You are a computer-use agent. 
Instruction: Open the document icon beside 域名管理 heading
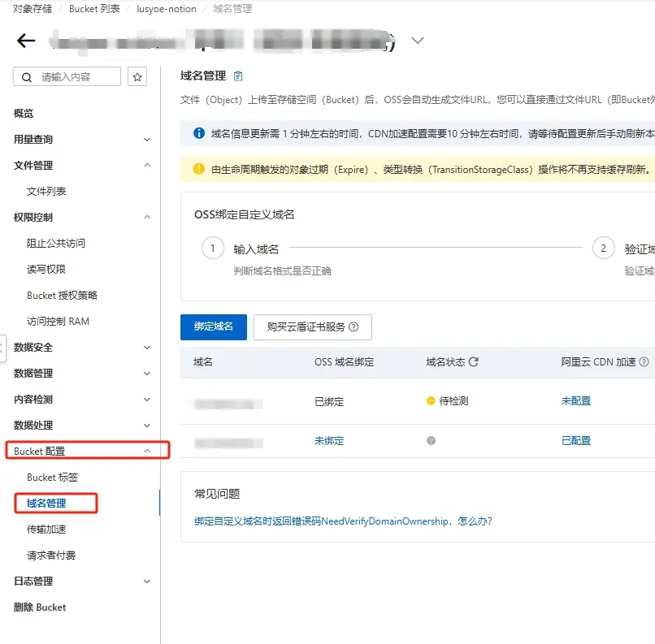point(238,76)
